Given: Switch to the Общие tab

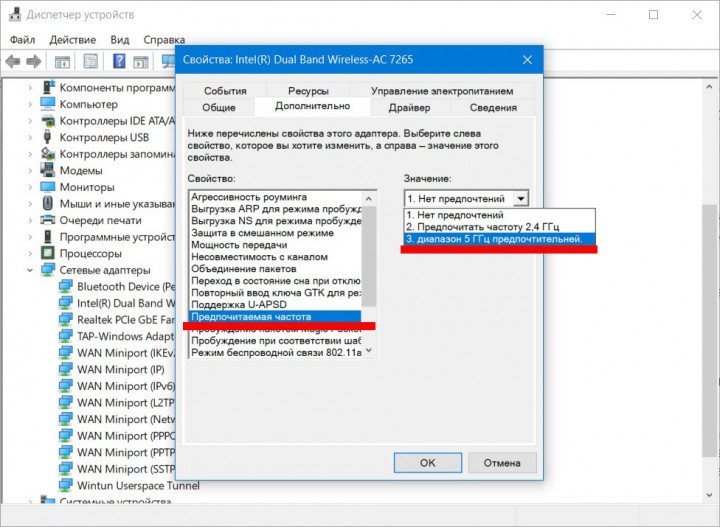Looking at the screenshot, I should (219, 107).
